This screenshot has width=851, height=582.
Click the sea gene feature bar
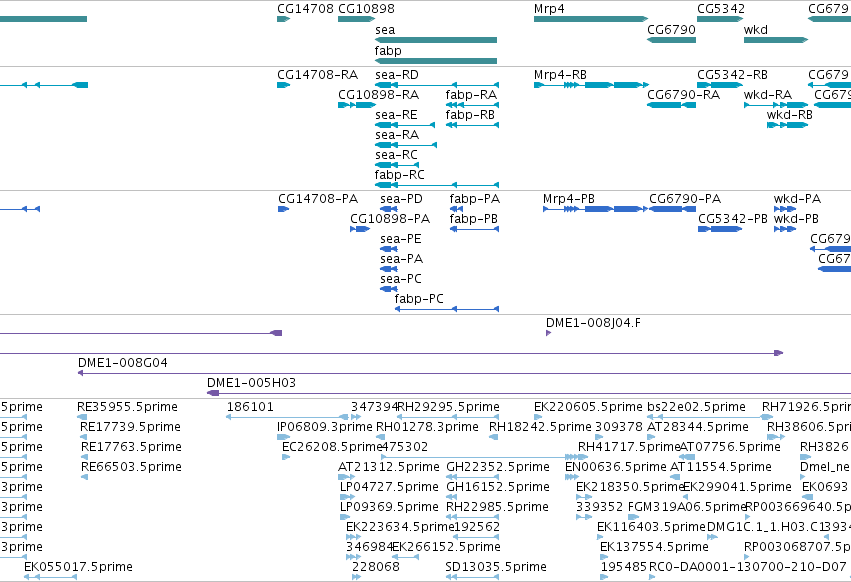point(436,40)
